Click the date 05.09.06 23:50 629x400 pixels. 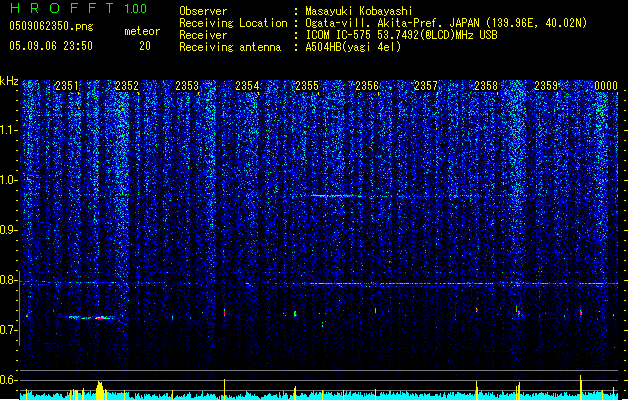pyautogui.click(x=51, y=46)
